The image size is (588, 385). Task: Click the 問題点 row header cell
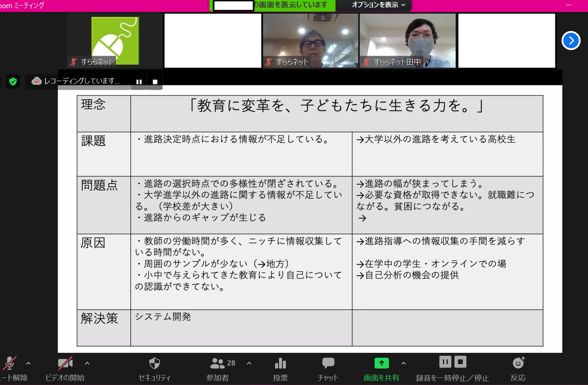104,205
